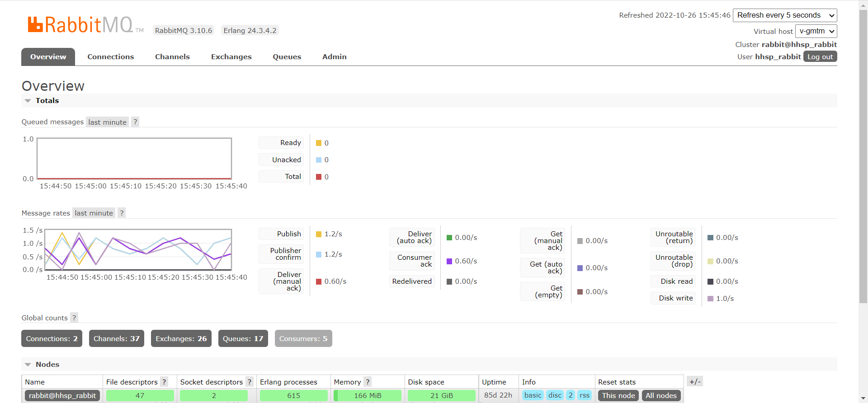
Task: Show help for Memory column
Action: 368,382
